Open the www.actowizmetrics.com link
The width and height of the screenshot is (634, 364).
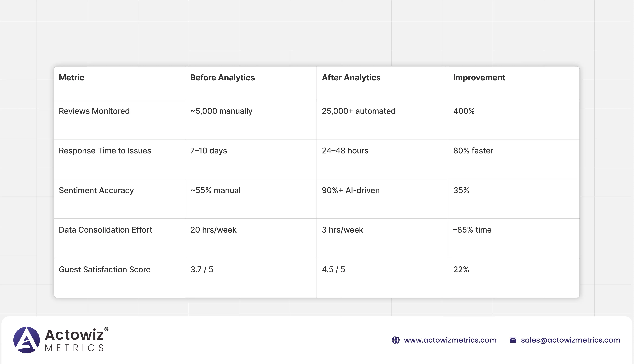(x=450, y=340)
